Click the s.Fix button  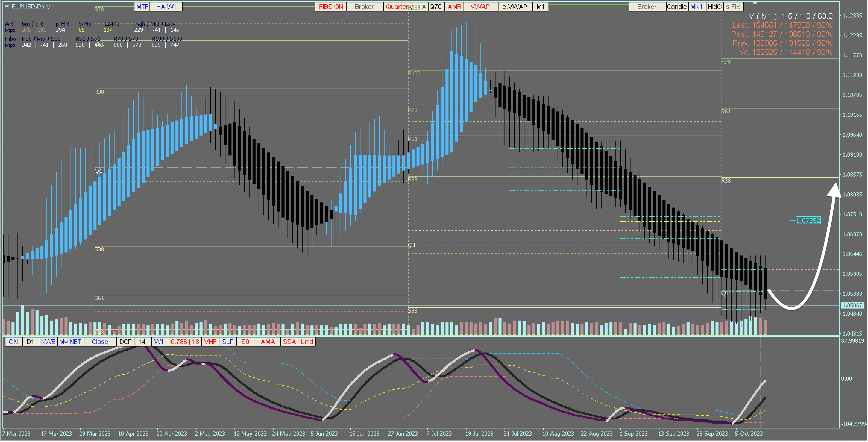(x=733, y=7)
